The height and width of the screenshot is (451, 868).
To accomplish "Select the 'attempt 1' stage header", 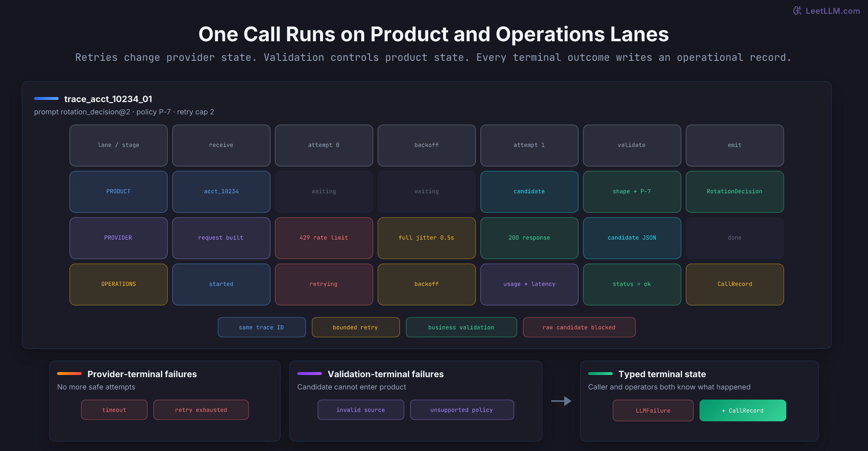I will tap(529, 145).
